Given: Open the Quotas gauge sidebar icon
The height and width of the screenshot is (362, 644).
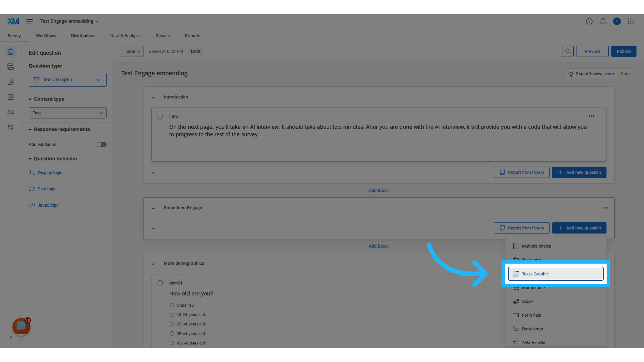Looking at the screenshot, I should [11, 112].
